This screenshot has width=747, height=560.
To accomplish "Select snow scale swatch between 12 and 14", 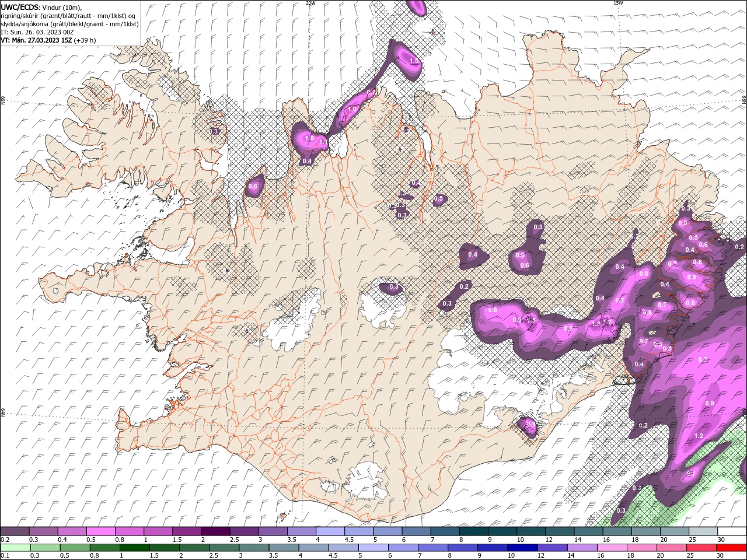I will pos(560,531).
